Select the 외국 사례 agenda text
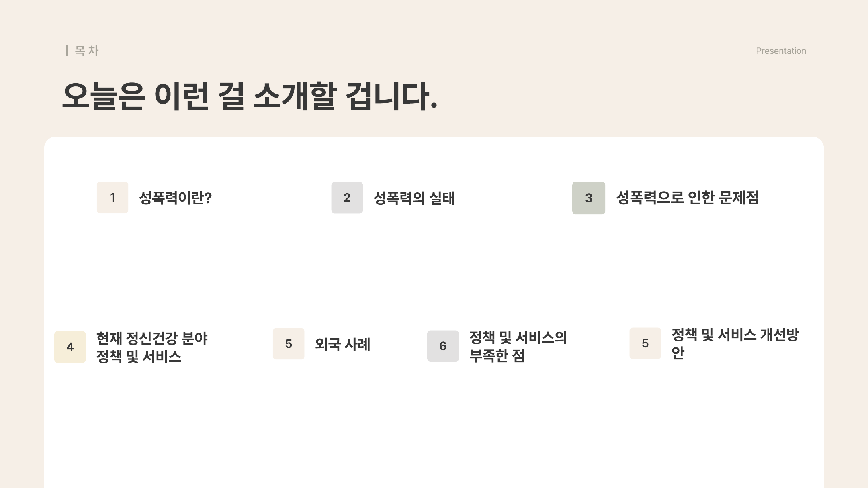This screenshot has height=488, width=868. coord(342,344)
